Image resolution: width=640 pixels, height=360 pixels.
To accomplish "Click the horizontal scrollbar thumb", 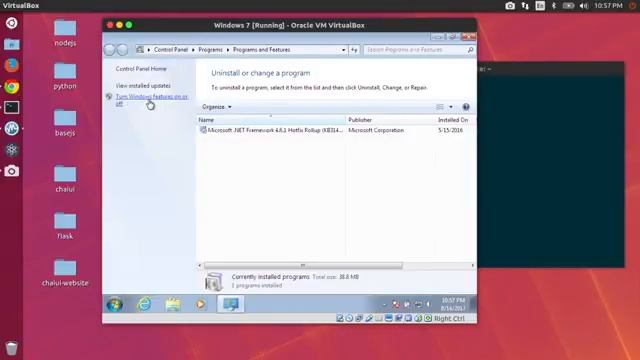I will [303, 266].
